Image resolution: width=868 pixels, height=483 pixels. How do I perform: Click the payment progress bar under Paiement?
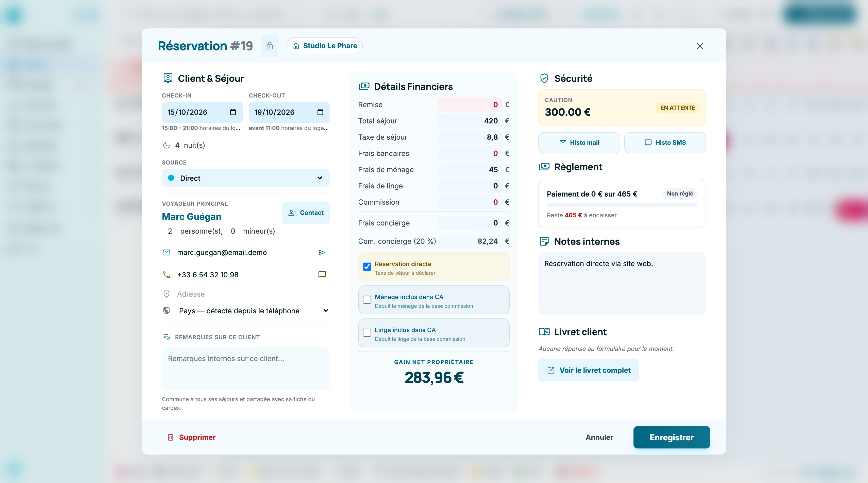(622, 205)
